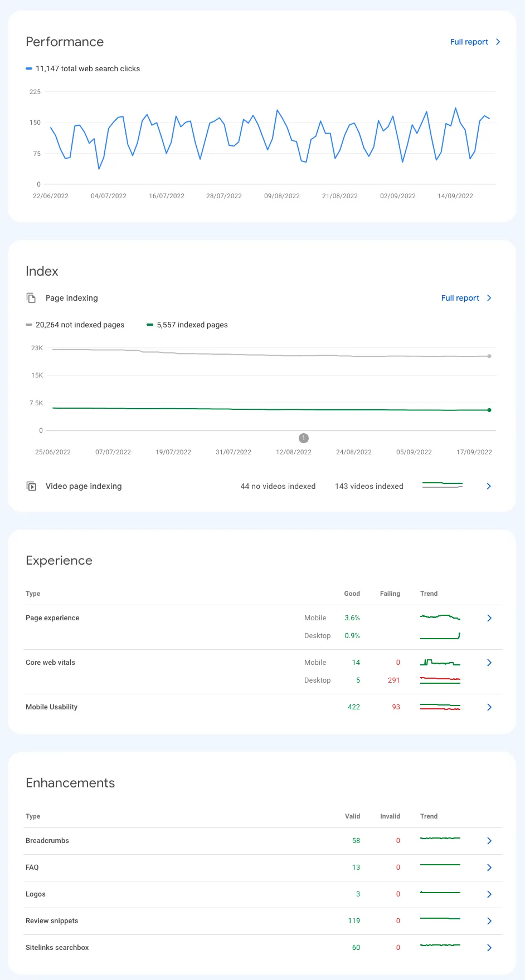Viewport: 525px width, 980px height.
Task: Open the Page indexing Full report link
Action: tap(460, 298)
